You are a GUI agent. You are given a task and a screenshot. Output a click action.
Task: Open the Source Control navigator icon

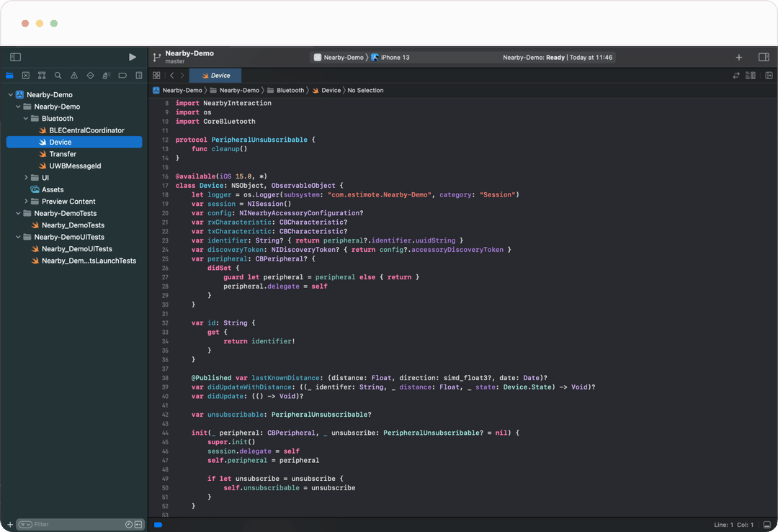[x=26, y=76]
